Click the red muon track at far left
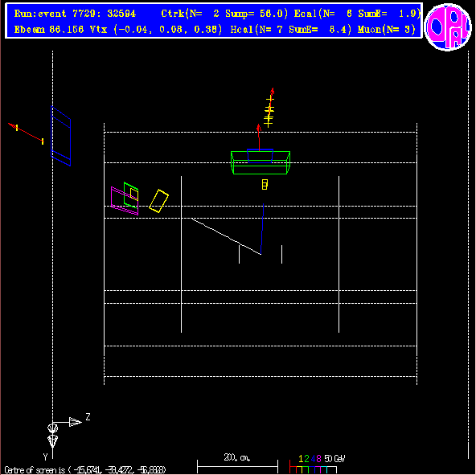Screen dimensions: 476x475 pyautogui.click(x=26, y=133)
